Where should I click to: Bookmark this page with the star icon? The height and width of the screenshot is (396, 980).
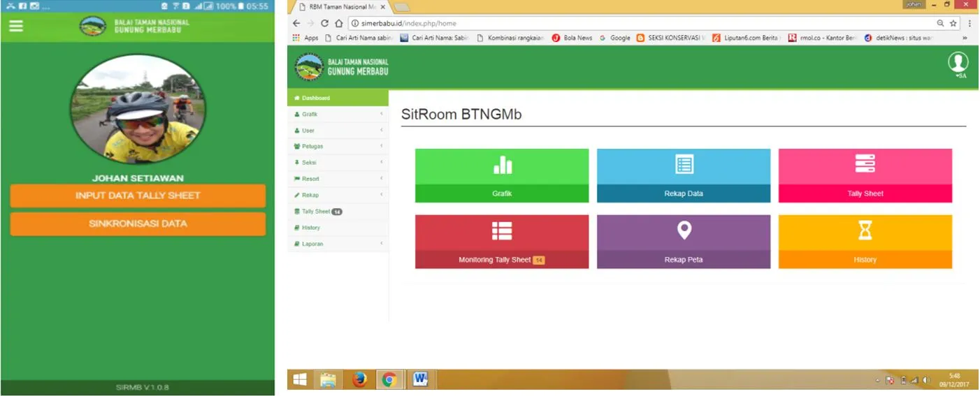[x=953, y=23]
